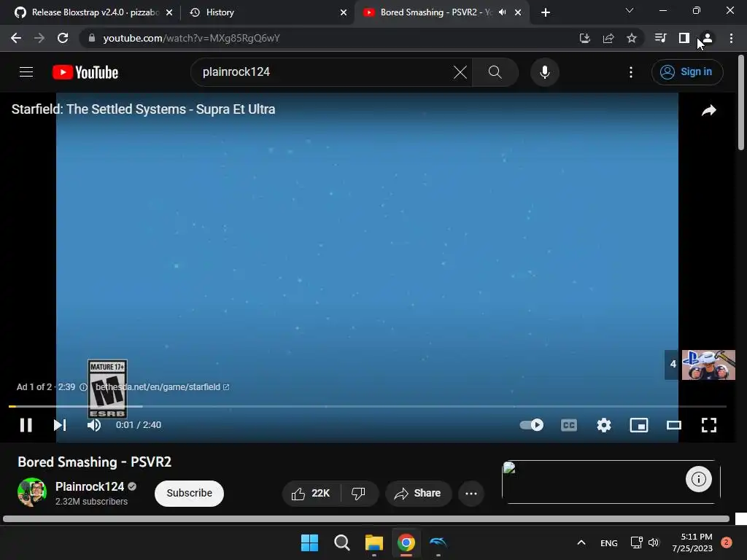Open a new browser tab

pyautogui.click(x=546, y=12)
